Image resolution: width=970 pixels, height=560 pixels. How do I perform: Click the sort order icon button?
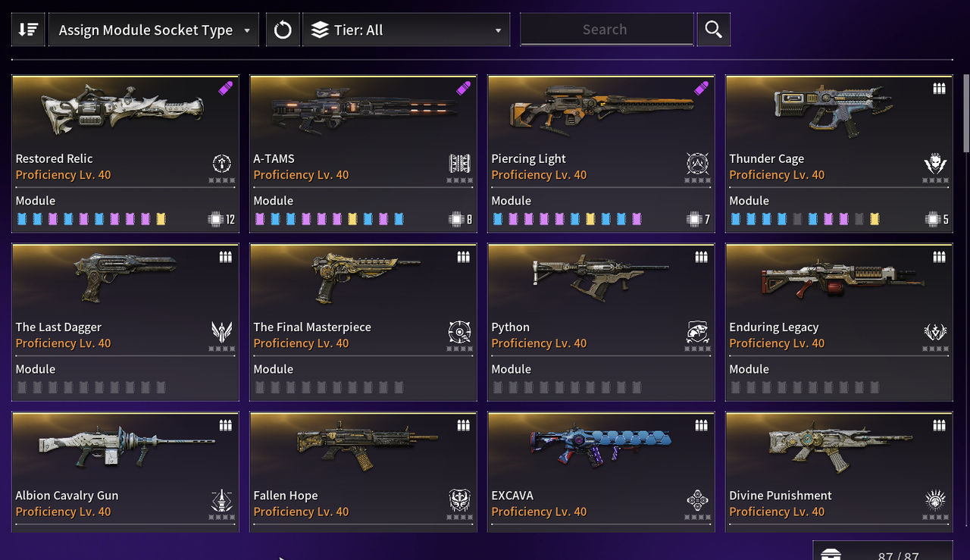[x=28, y=30]
